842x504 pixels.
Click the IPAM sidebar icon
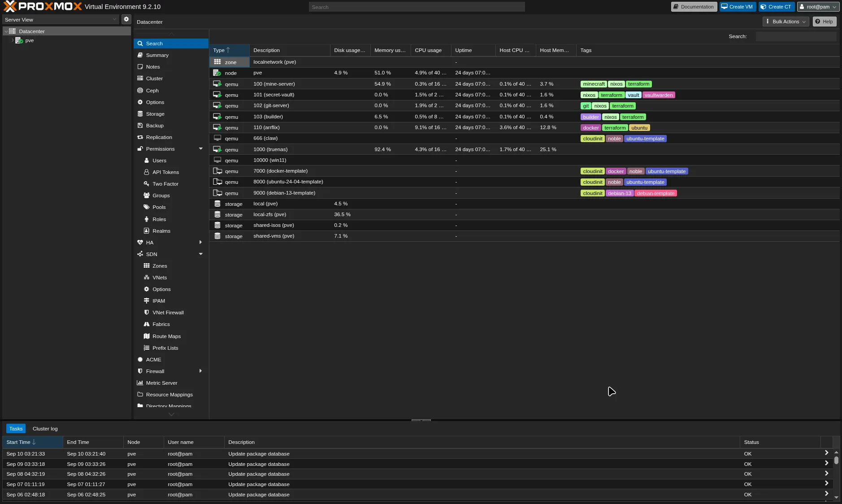[x=147, y=301]
